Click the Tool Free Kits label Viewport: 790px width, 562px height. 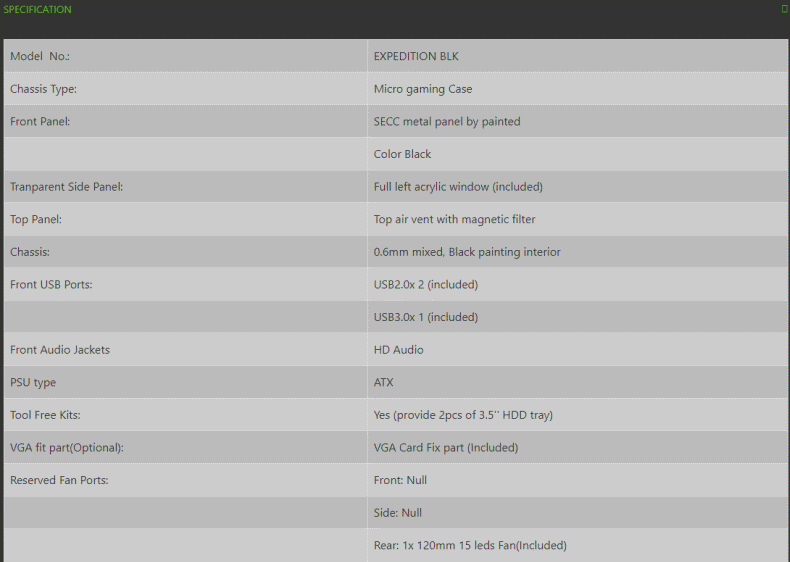pos(45,415)
